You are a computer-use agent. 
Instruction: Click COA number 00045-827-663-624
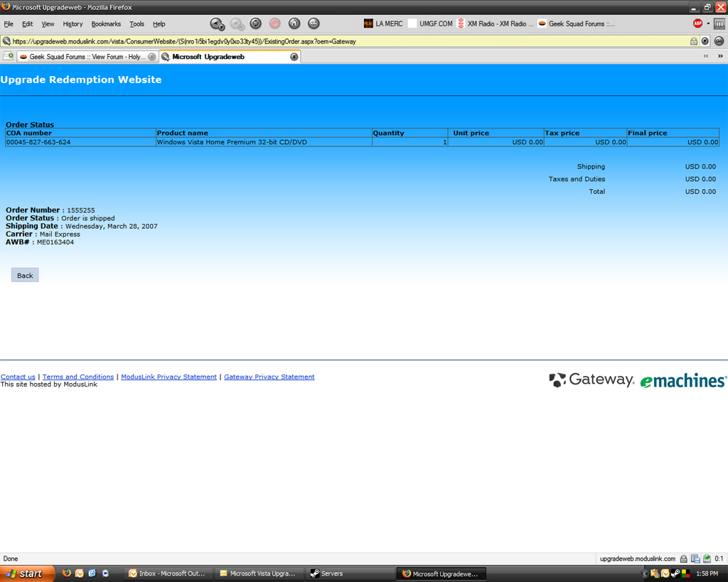38,142
